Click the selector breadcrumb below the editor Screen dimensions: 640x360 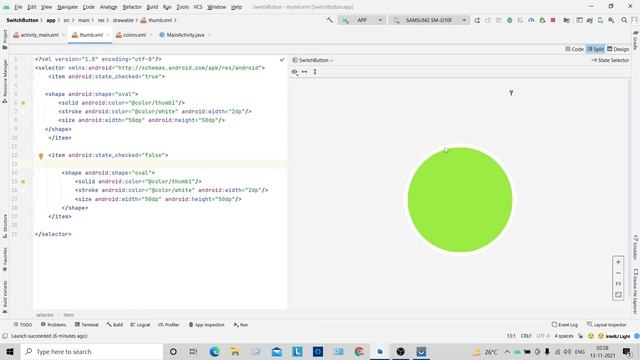pyautogui.click(x=44, y=315)
